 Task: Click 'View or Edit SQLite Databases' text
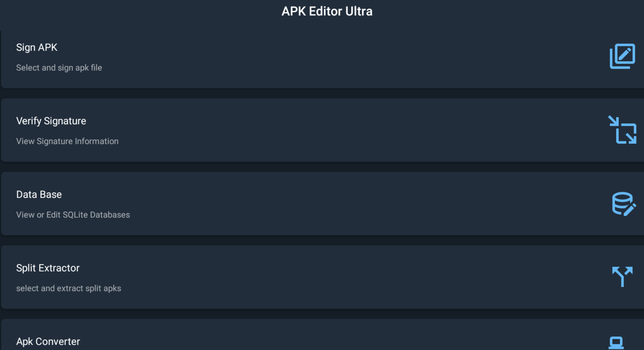[x=73, y=215]
